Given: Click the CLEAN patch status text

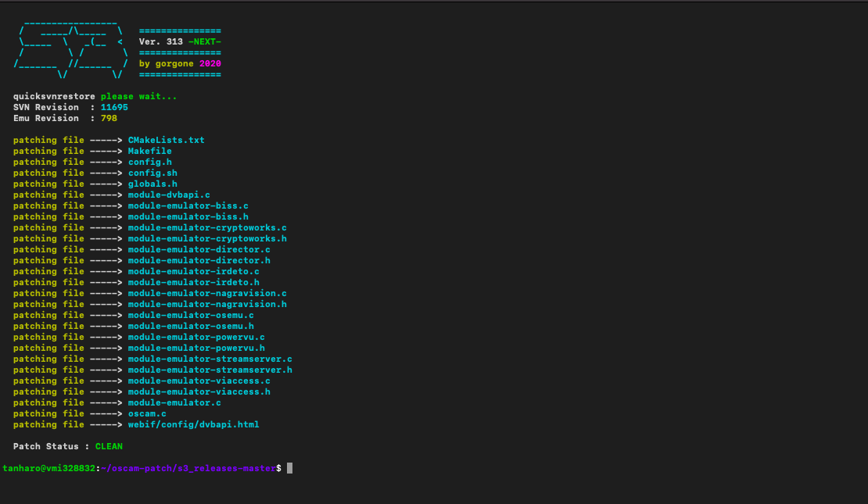Looking at the screenshot, I should pos(109,446).
